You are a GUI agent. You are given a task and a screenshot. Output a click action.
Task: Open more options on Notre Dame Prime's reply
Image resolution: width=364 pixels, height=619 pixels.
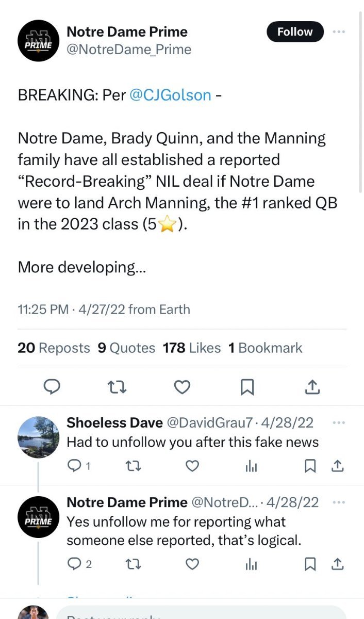339,502
